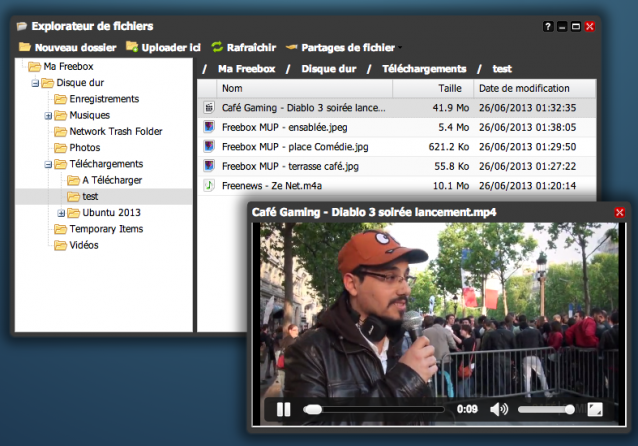
Task: Click the Enregistrements folder icon
Action: click(60, 99)
